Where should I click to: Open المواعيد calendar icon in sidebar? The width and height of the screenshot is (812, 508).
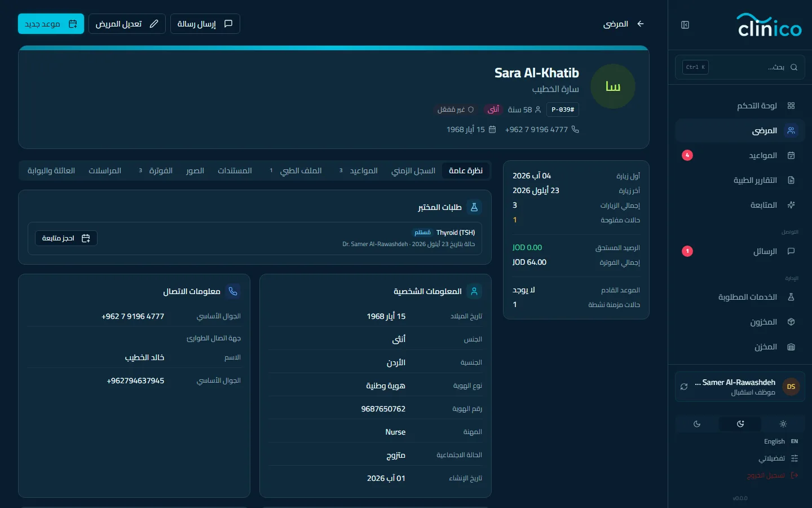pyautogui.click(x=791, y=155)
